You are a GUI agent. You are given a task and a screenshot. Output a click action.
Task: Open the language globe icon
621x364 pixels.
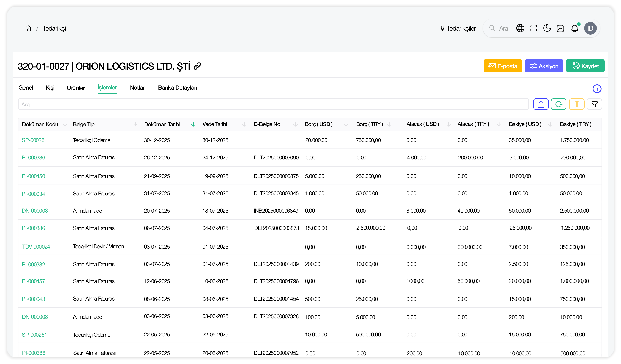coord(520,28)
